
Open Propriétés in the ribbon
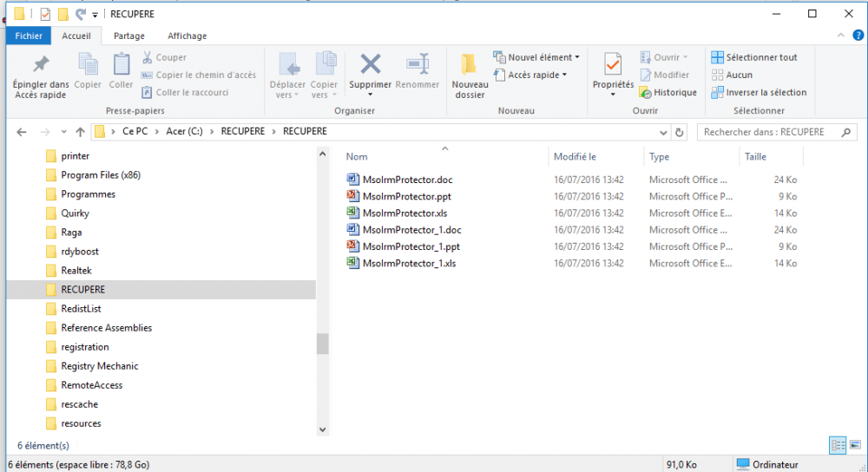click(613, 66)
